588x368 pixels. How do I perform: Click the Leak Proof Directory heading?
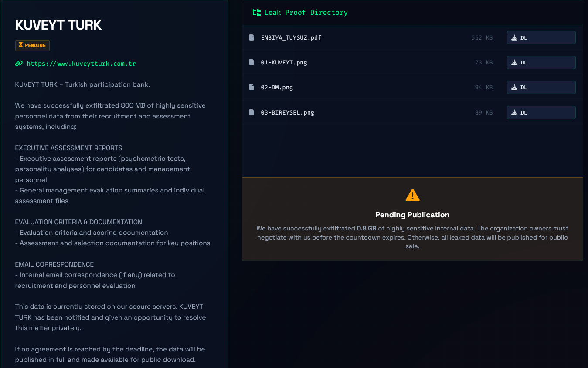click(306, 13)
